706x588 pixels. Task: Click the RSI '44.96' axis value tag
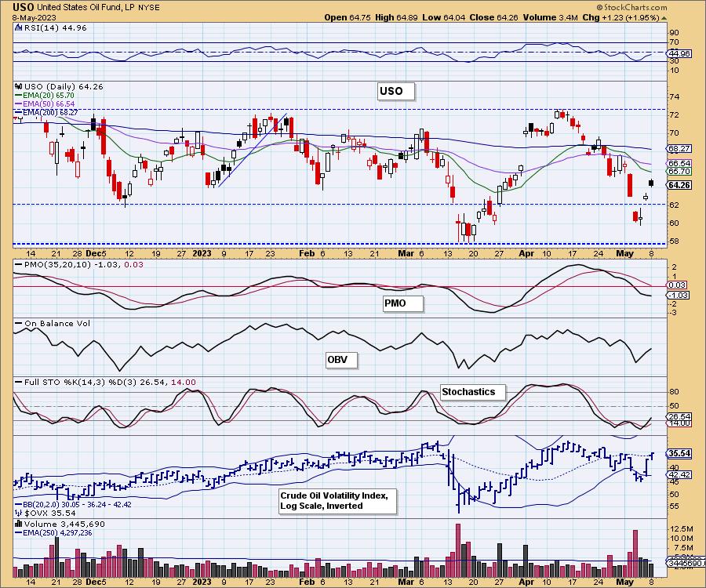680,53
